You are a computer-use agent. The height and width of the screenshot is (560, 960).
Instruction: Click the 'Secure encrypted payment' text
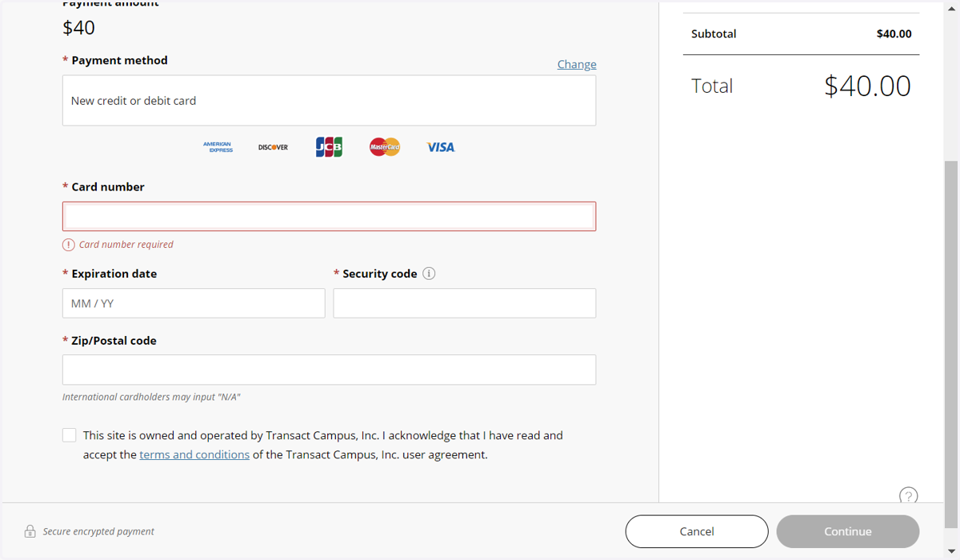(x=98, y=531)
